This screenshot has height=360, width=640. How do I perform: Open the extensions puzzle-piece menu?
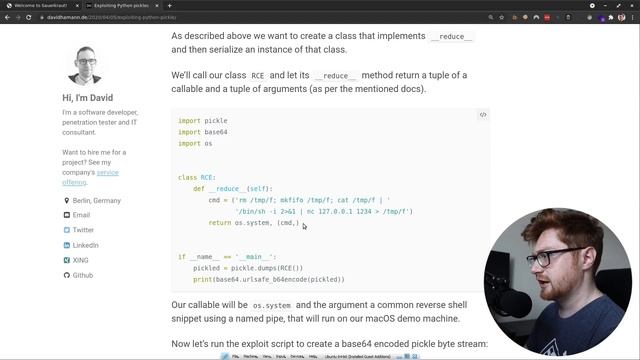(611, 18)
